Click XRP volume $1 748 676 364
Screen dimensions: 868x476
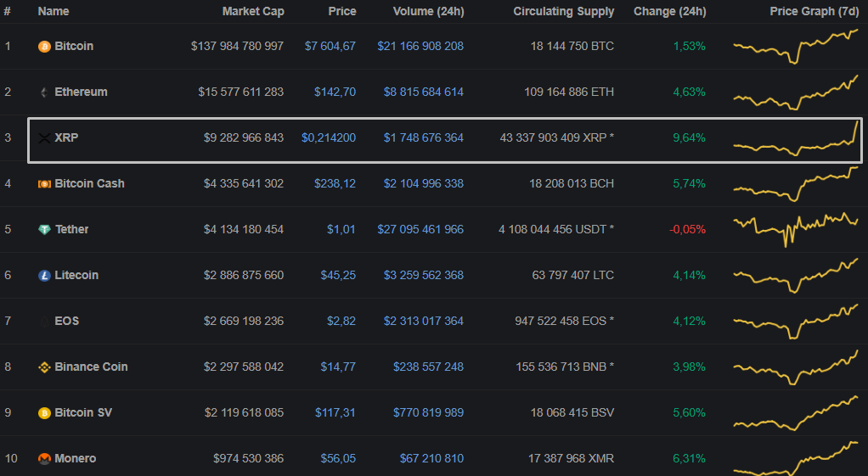click(x=424, y=138)
